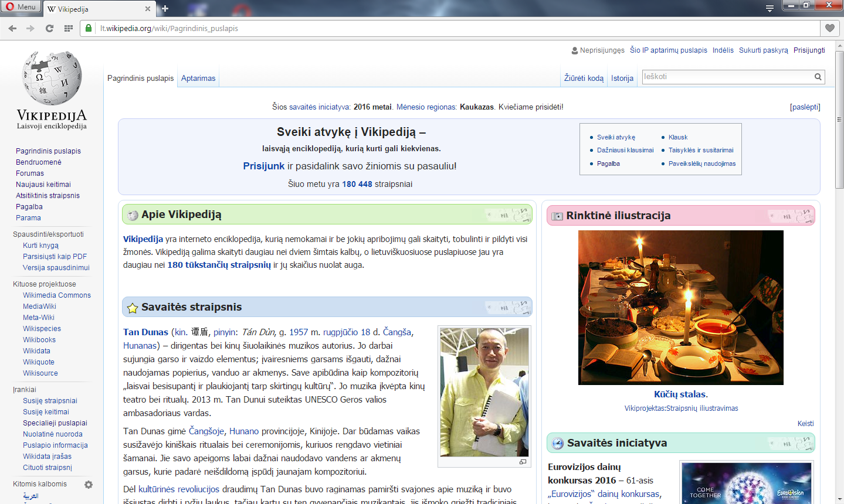This screenshot has height=504, width=844.
Task: Open Šio IP aptarimų puslapis link
Action: click(x=669, y=50)
